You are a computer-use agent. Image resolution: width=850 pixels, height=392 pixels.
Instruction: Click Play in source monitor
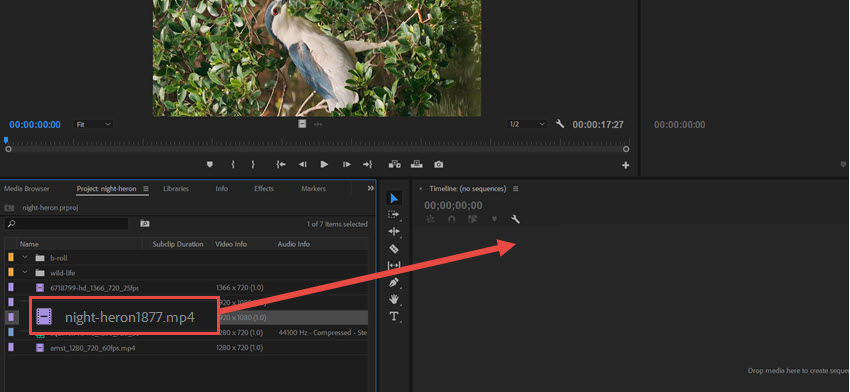tap(324, 164)
